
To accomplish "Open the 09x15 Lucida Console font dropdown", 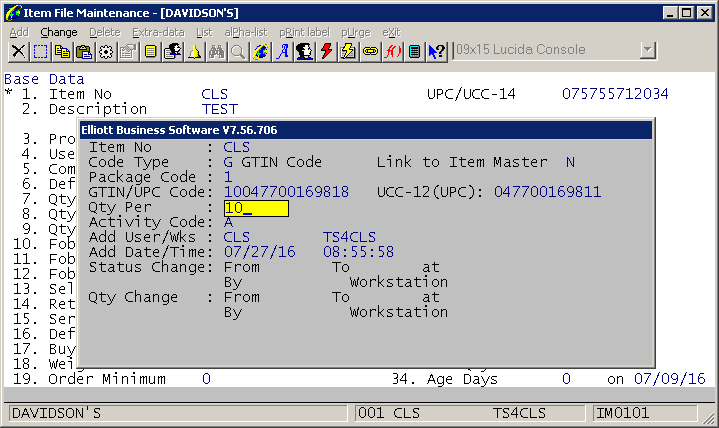I will (x=647, y=50).
